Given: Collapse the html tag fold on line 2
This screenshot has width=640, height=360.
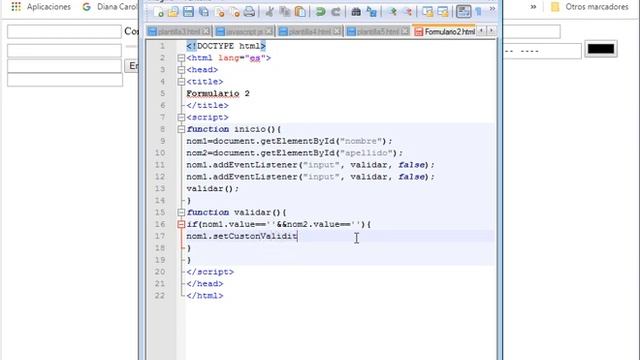Looking at the screenshot, I should coord(181,58).
